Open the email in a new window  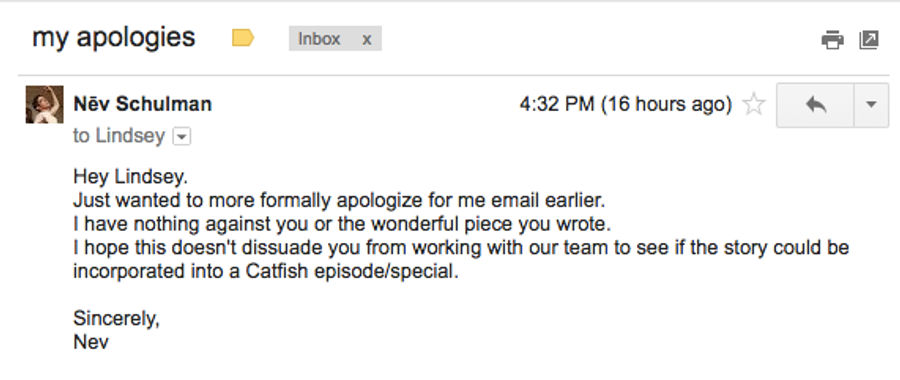click(x=868, y=40)
